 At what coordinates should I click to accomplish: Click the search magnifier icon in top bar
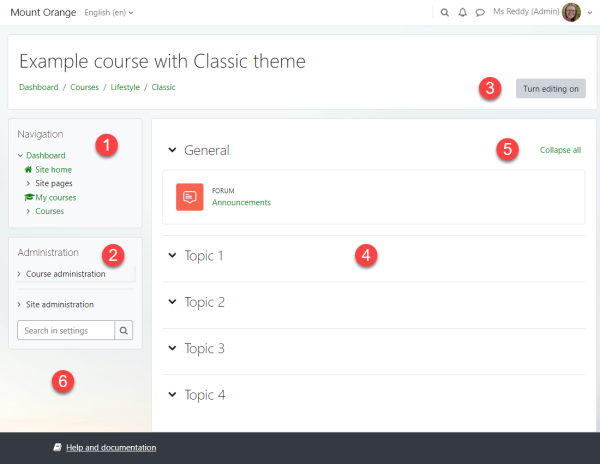pos(444,13)
